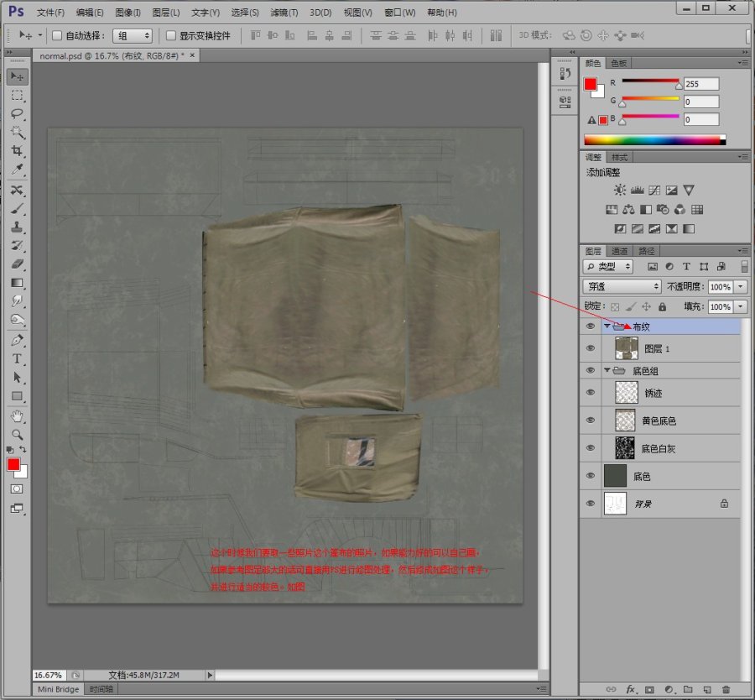Click the R value input field
Screen dimensions: 755x700
[701, 84]
